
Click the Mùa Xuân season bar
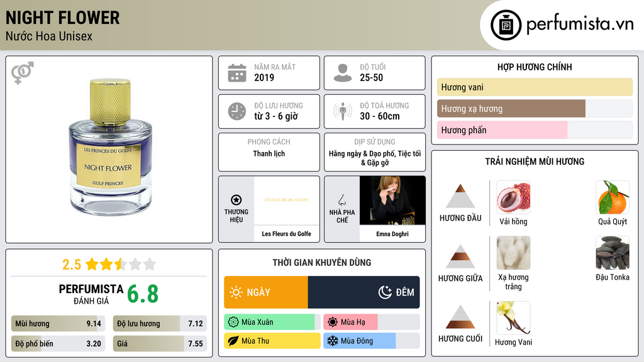click(272, 322)
